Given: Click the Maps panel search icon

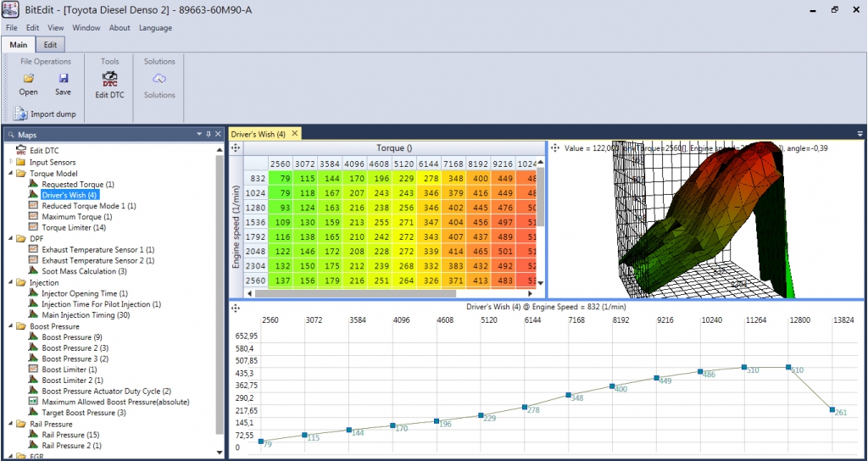Looking at the screenshot, I should pos(11,135).
